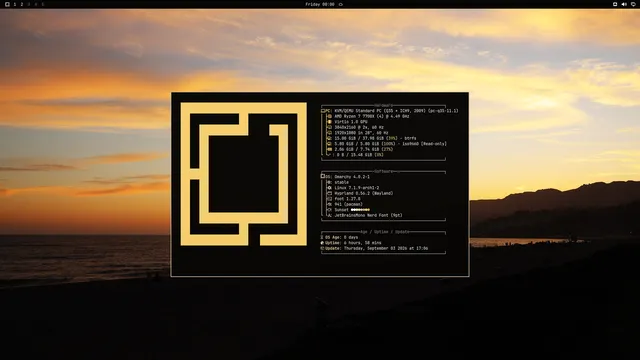Switch to workspace 3 in the top bar
Viewport: 640px width, 360px height.
[29, 4]
